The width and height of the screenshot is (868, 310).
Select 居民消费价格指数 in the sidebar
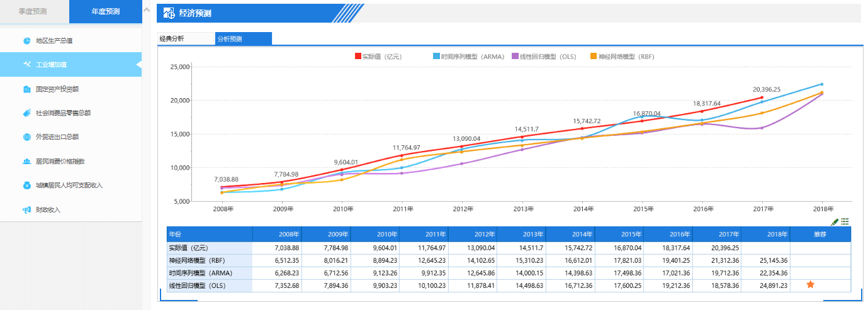tap(70, 162)
